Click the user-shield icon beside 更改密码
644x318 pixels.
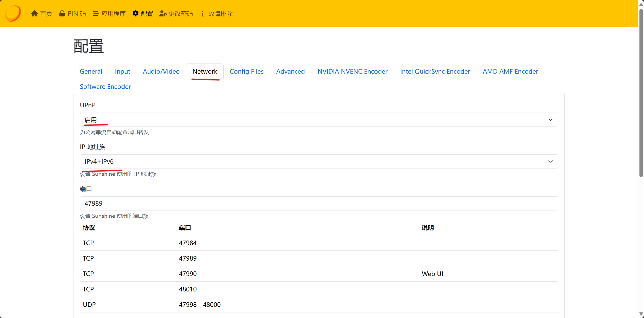[x=163, y=14]
